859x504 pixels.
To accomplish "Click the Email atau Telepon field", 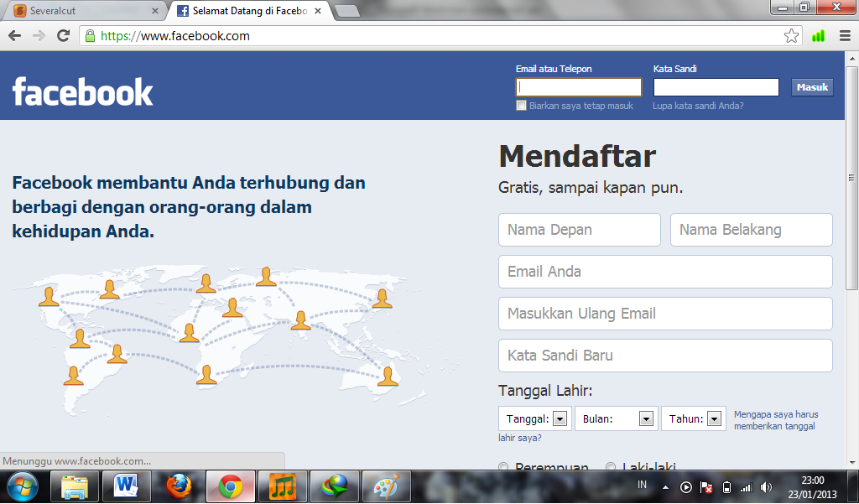I will point(579,87).
